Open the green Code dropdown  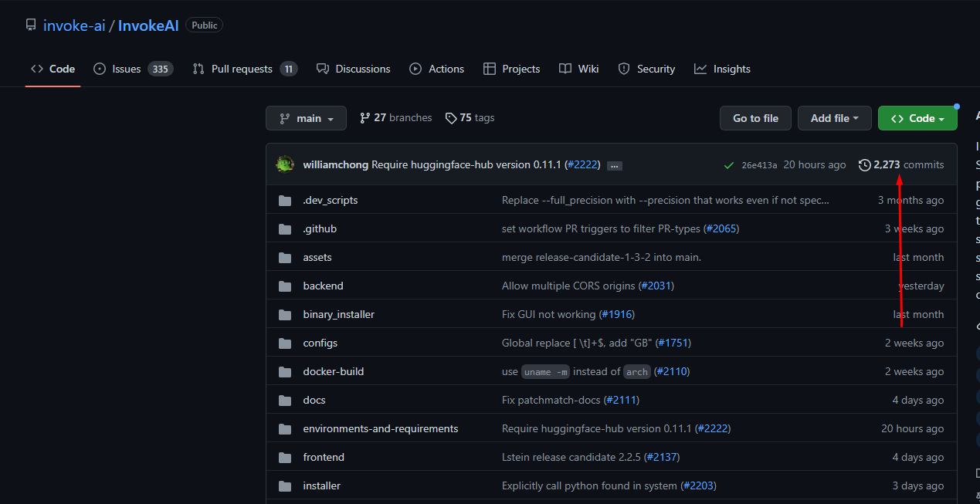tap(917, 117)
